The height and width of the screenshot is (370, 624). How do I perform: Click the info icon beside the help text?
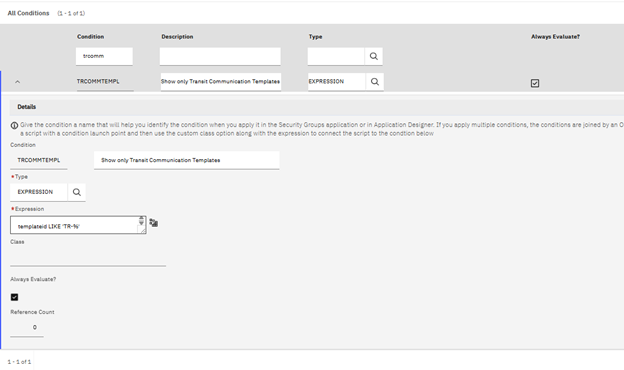click(14, 125)
